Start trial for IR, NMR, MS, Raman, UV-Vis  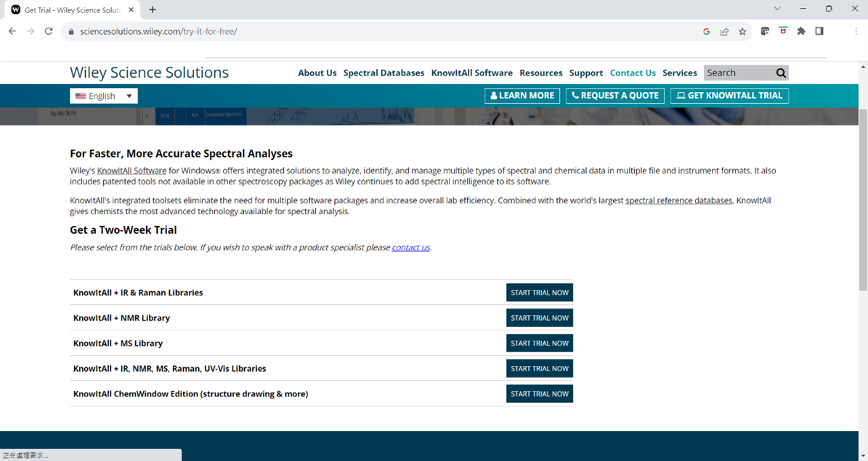[539, 369]
